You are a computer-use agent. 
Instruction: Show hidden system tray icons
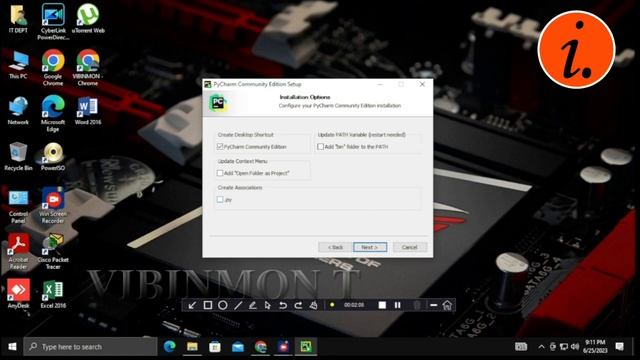[541, 347]
